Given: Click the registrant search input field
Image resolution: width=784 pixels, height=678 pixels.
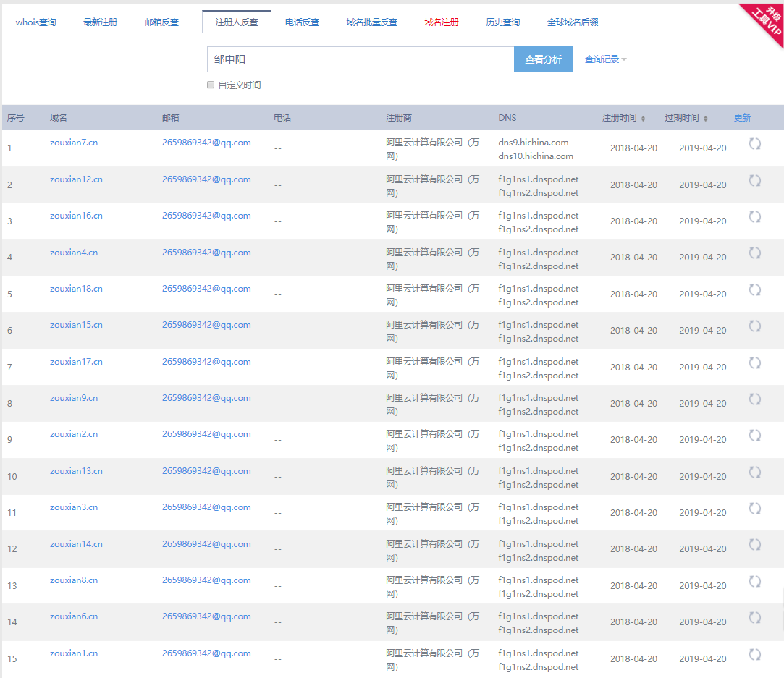Looking at the screenshot, I should coord(360,59).
